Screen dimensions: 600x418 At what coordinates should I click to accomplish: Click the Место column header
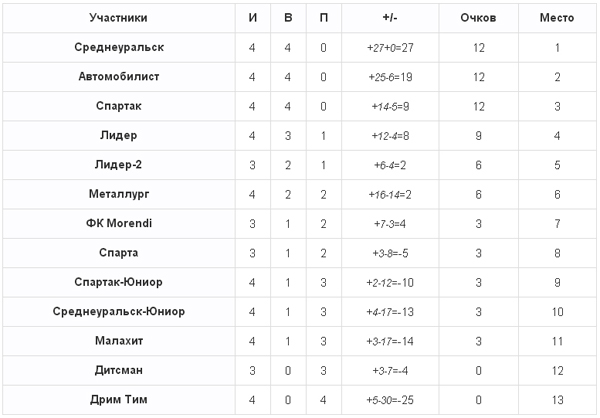pyautogui.click(x=557, y=18)
